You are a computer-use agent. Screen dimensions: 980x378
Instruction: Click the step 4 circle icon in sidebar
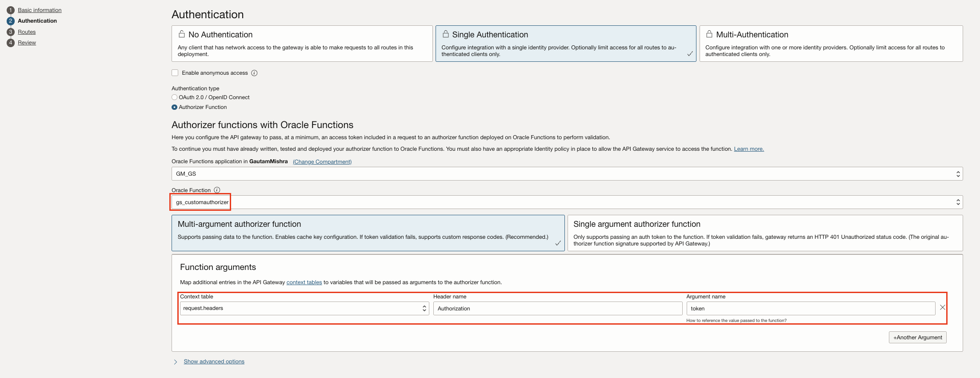pos(11,43)
